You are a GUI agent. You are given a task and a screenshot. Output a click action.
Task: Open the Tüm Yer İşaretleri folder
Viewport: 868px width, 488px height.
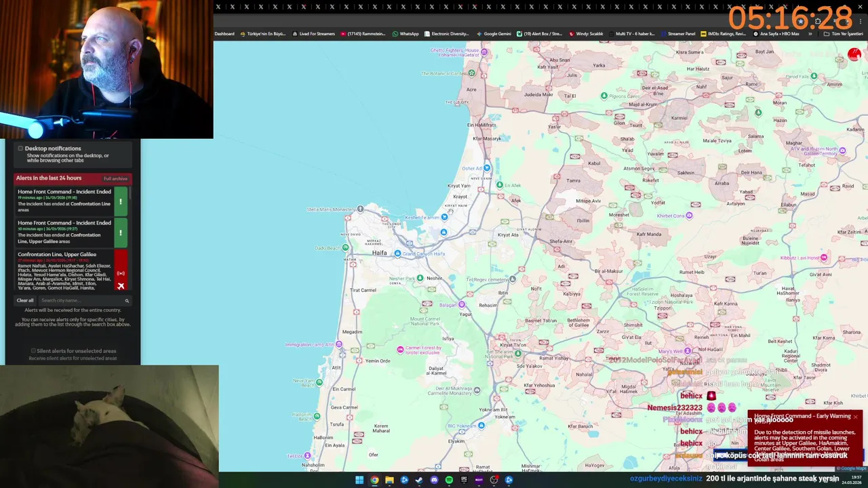[844, 34]
